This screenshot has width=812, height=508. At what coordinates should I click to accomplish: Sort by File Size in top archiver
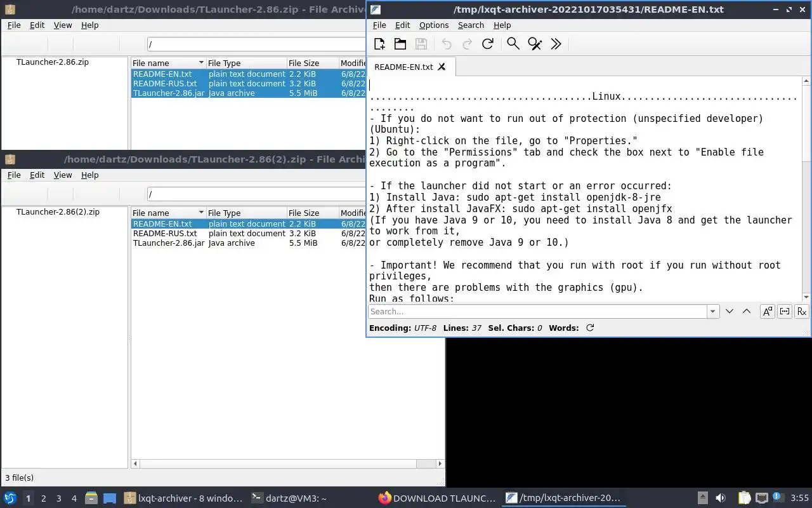click(312, 63)
